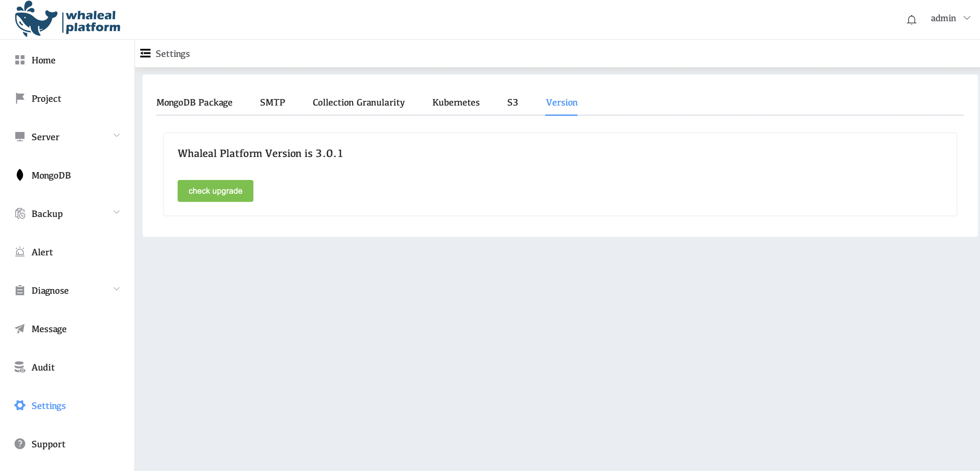Screen dimensions: 980x471
Task: Click the MongoDB leaf icon
Action: (20, 175)
